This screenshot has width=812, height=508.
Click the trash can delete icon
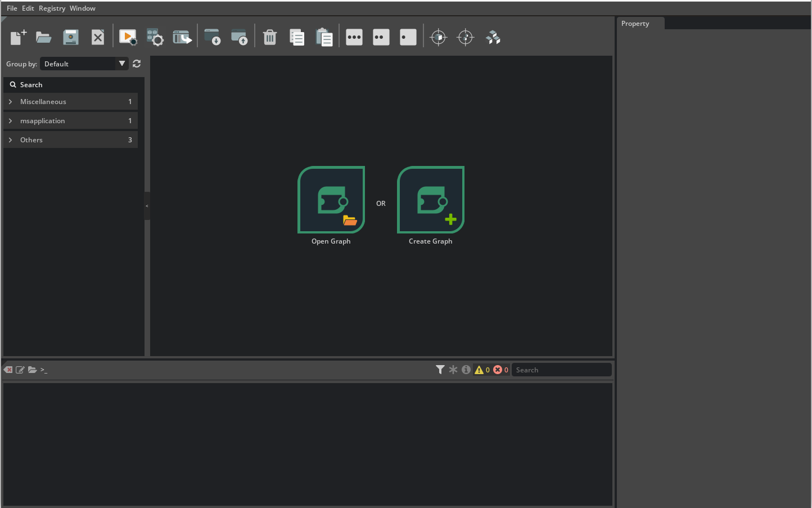270,37
